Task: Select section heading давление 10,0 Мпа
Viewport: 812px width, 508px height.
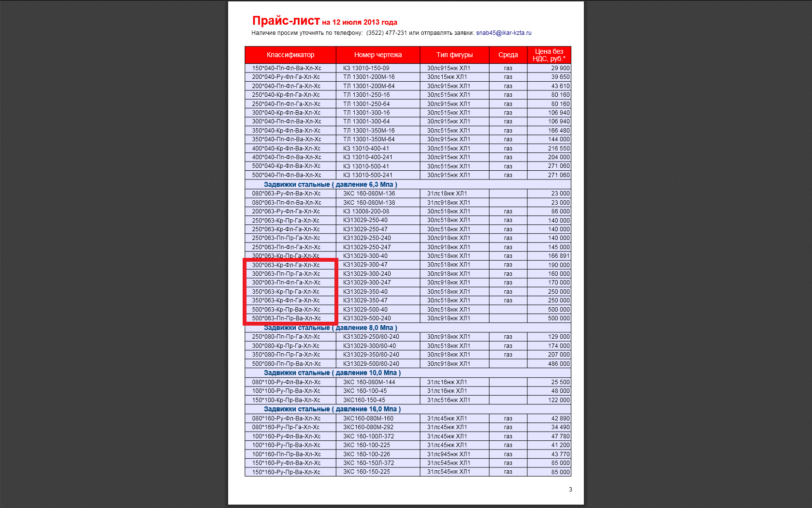Action: tap(332, 373)
